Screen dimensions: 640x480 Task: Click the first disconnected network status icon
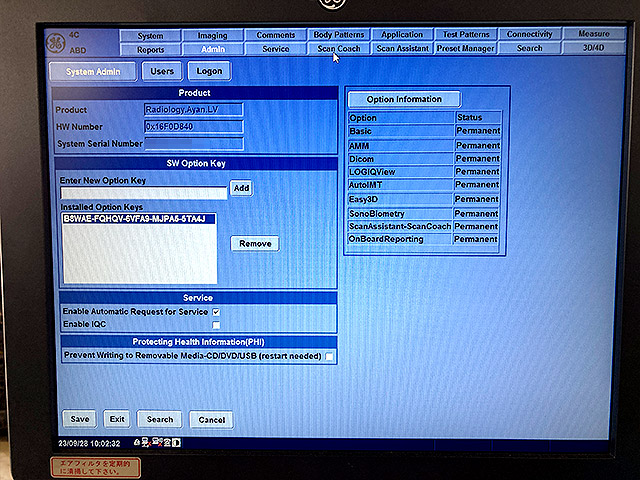(x=147, y=442)
